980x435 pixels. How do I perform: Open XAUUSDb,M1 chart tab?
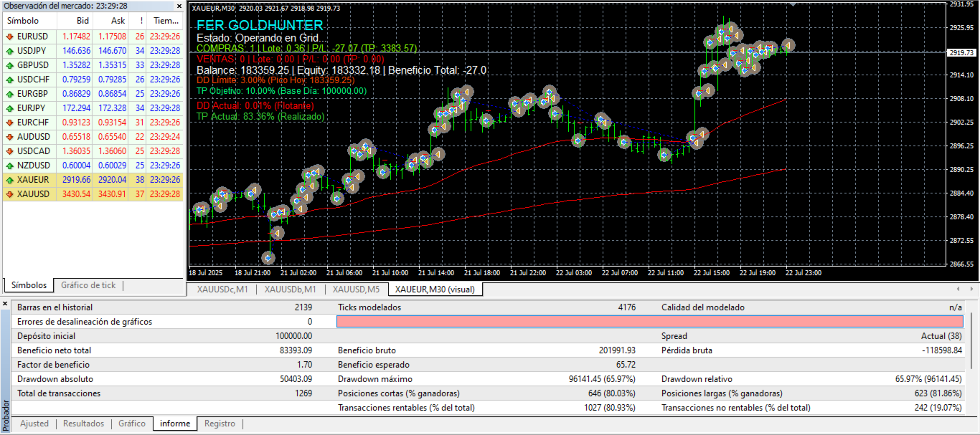290,290
